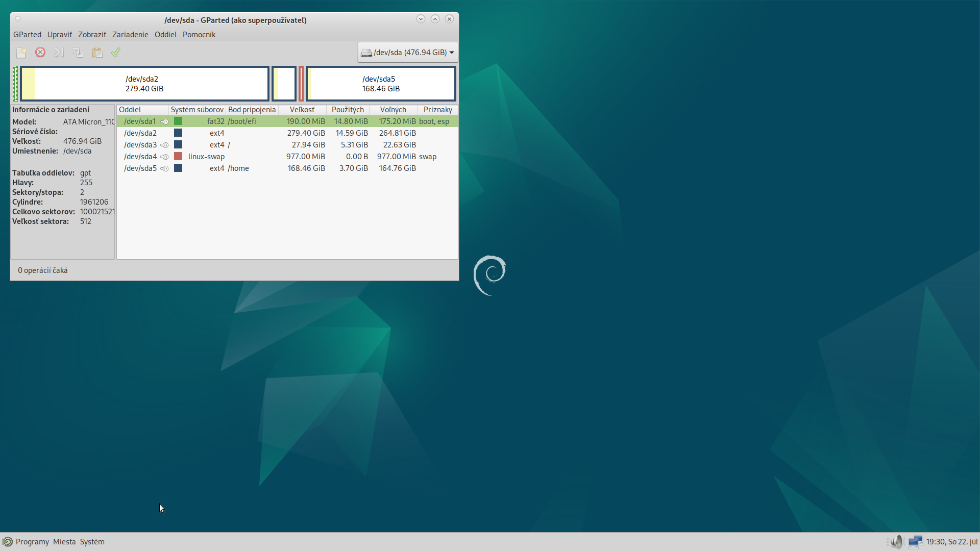Click the network icon in system tray

[915, 542]
